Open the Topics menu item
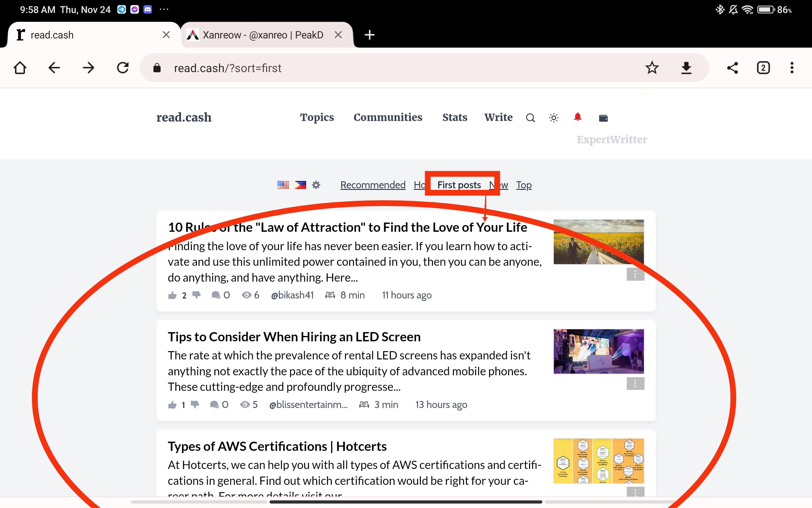 click(317, 117)
